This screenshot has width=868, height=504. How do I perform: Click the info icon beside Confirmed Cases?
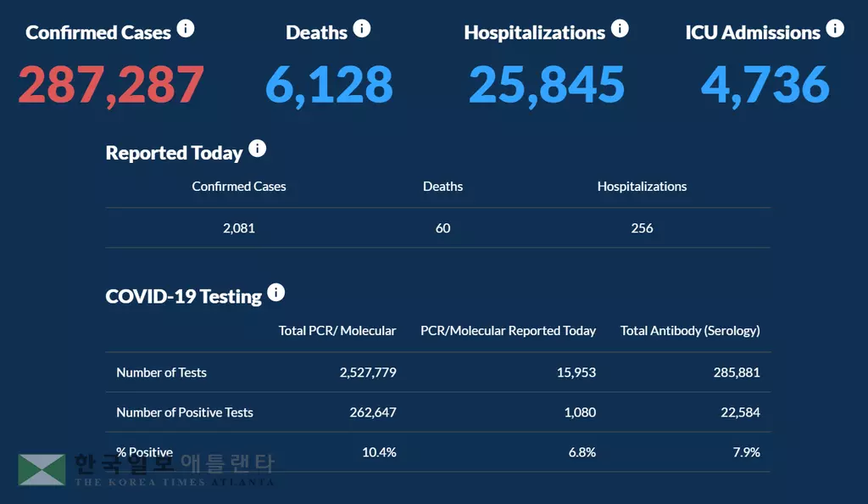[186, 30]
